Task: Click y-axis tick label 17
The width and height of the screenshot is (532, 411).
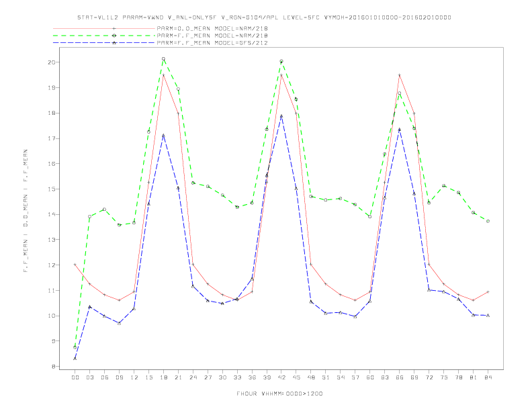Action: (52, 138)
